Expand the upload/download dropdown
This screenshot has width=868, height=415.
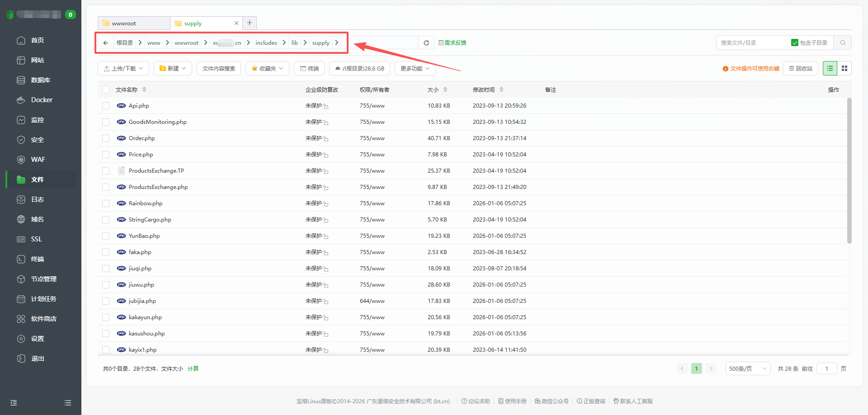click(x=123, y=69)
